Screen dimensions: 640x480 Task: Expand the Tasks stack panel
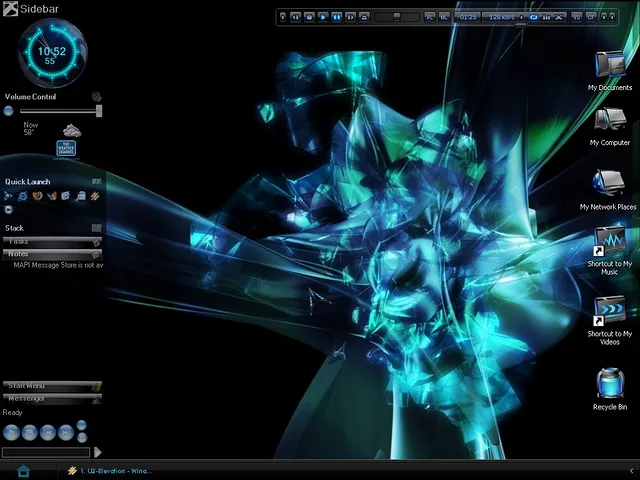(x=50, y=241)
